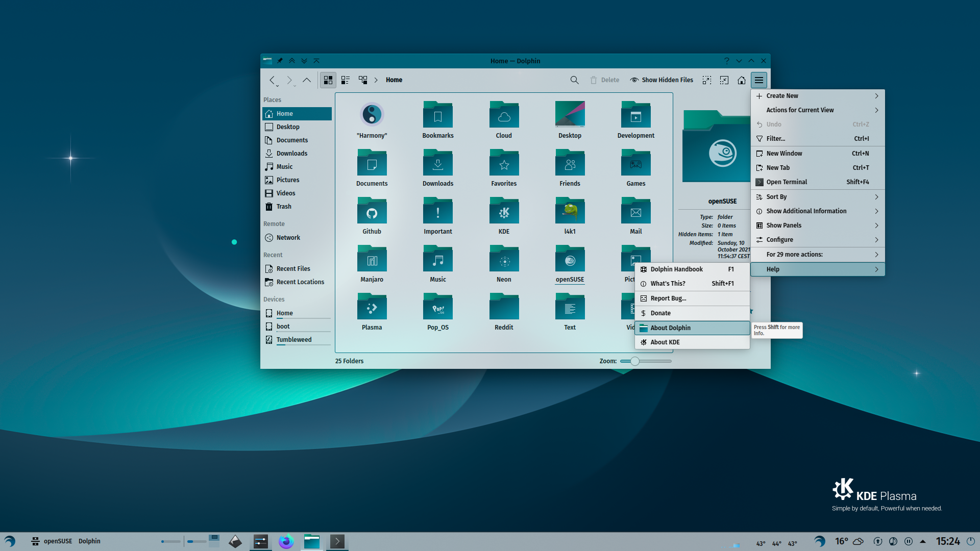The height and width of the screenshot is (551, 980).
Task: Go back with the back arrow
Action: (272, 80)
